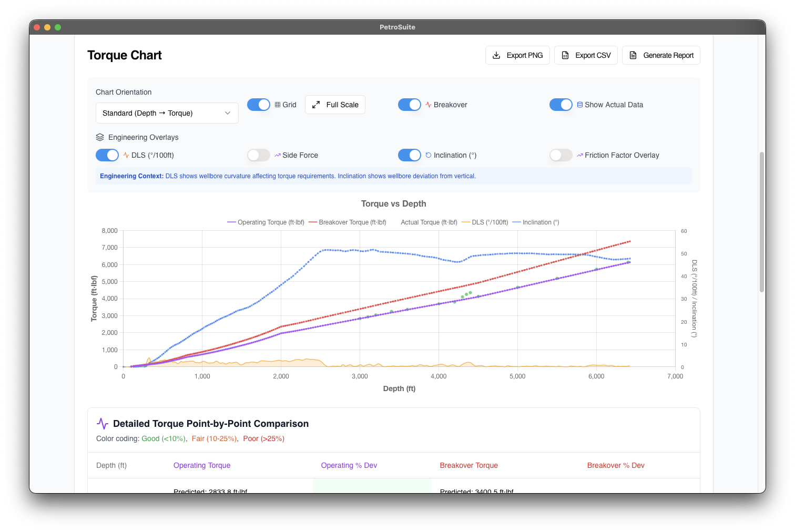Click the pulse icon before Detailed Torque Point-by-Point Comparison
This screenshot has width=795, height=532.
coord(102,423)
